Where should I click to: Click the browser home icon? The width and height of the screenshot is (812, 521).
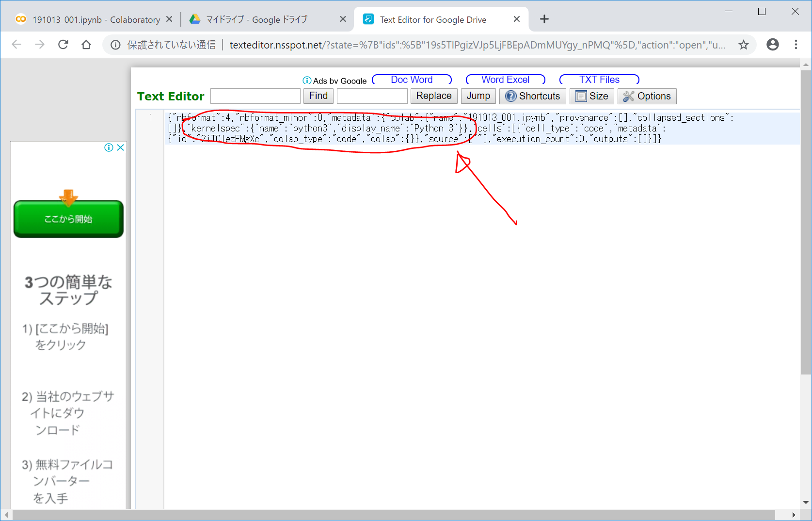pos(86,45)
